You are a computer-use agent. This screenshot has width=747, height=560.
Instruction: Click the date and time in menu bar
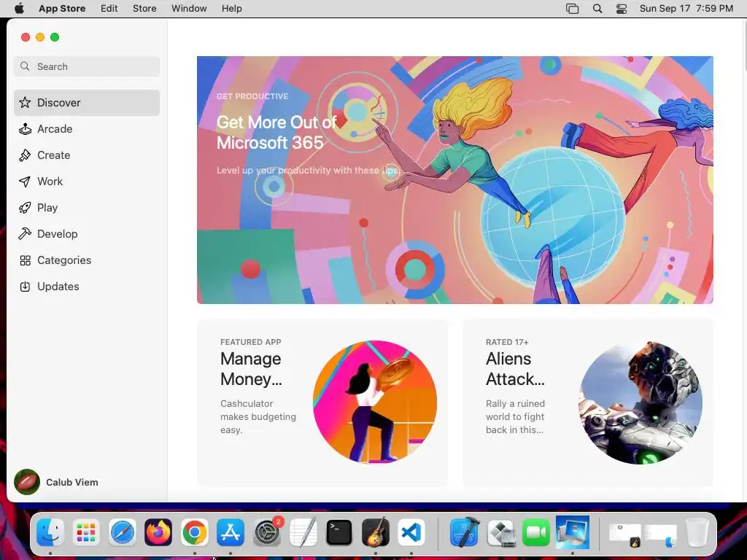click(686, 9)
